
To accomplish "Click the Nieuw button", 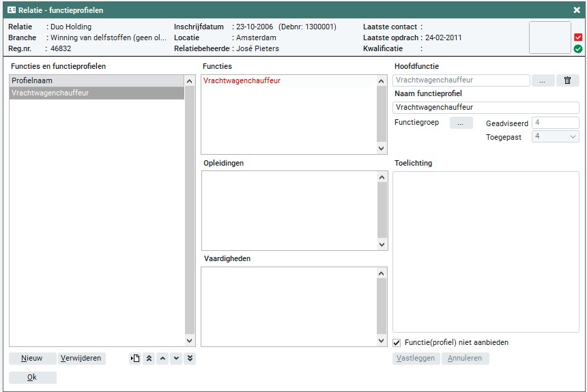I will coord(32,359).
